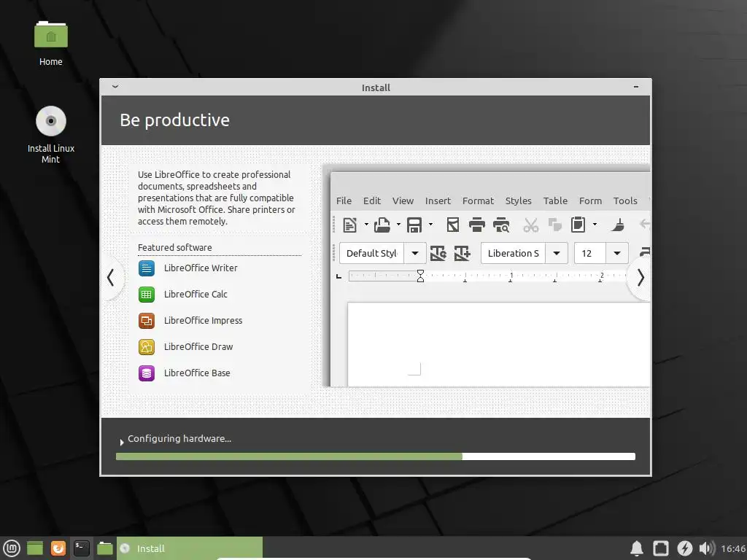
Task: Click LibreOffice Base text label
Action: tap(197, 373)
